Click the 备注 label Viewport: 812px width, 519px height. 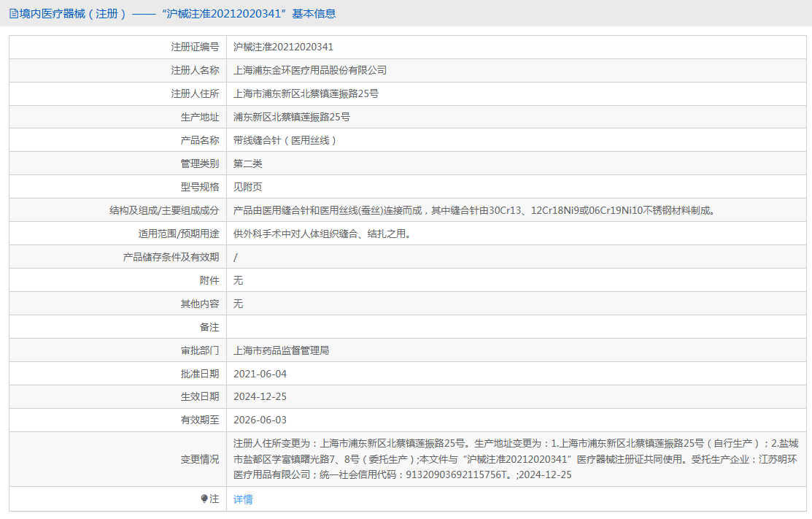209,327
